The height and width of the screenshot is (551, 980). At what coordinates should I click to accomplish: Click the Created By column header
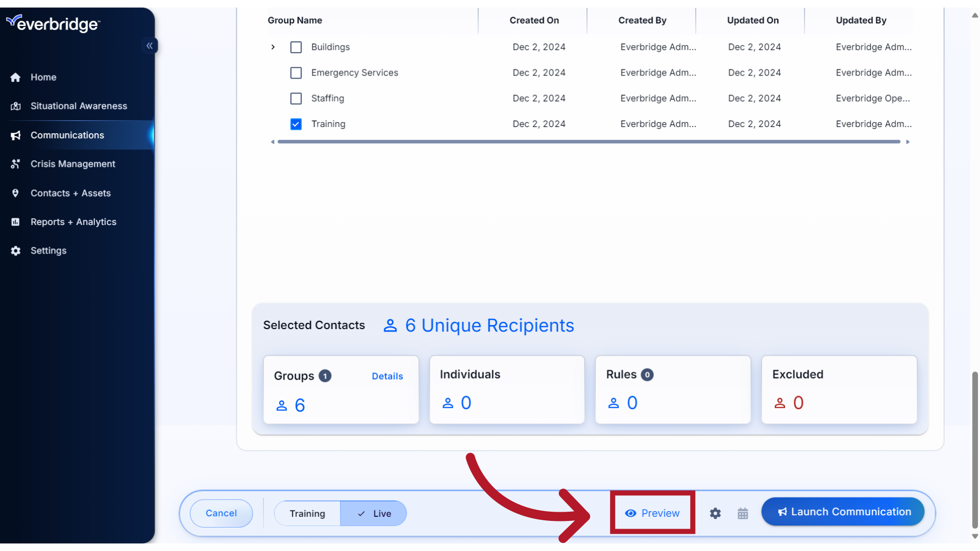pos(642,20)
